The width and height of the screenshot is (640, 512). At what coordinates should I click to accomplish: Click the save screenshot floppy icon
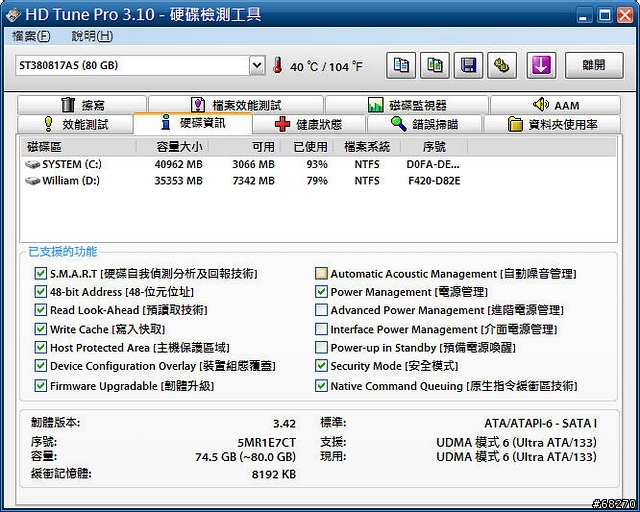468,65
